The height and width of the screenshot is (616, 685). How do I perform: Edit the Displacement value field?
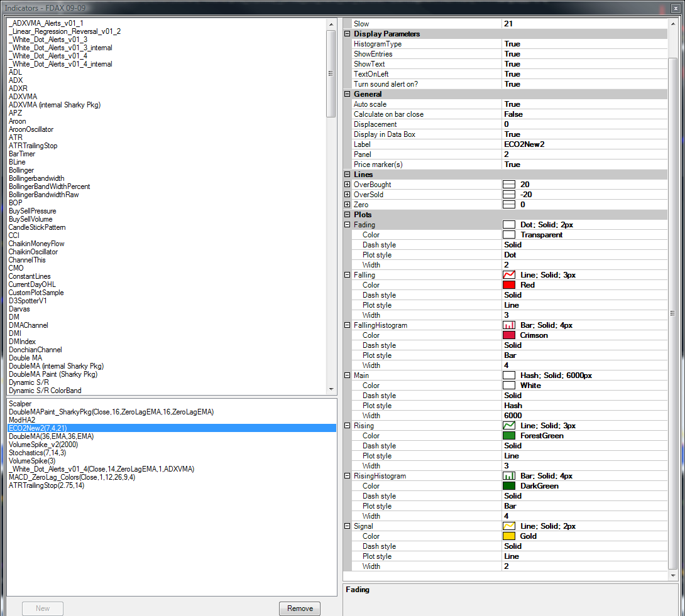pyautogui.click(x=584, y=124)
